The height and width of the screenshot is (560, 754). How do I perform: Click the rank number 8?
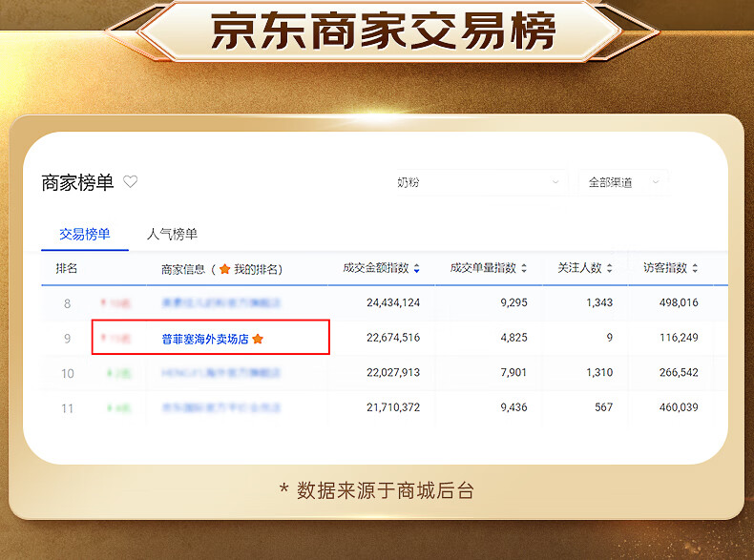click(x=68, y=303)
